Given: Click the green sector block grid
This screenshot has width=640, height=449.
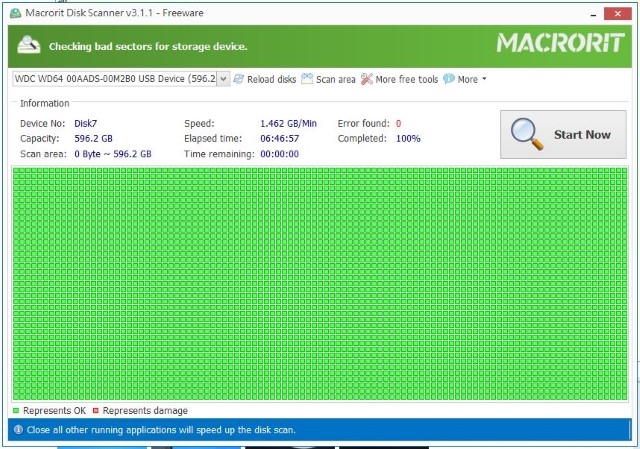Looking at the screenshot, I should point(320,284).
